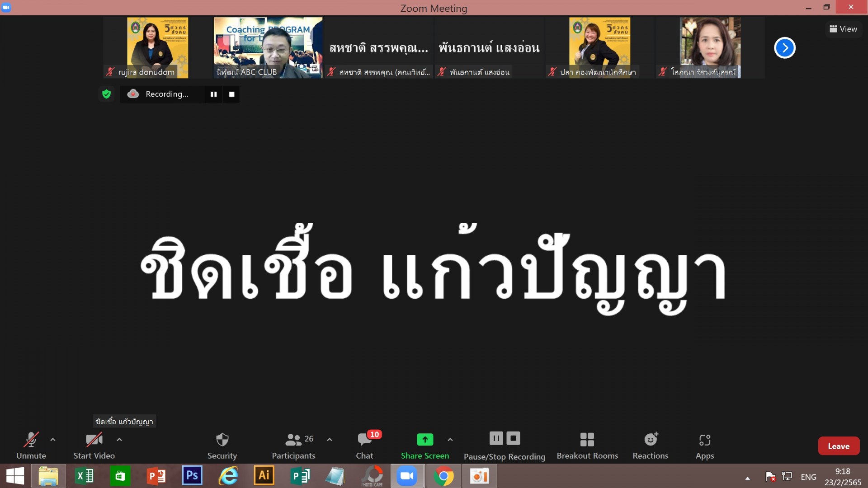
Task: Show next page of participant thumbnails
Action: 785,48
